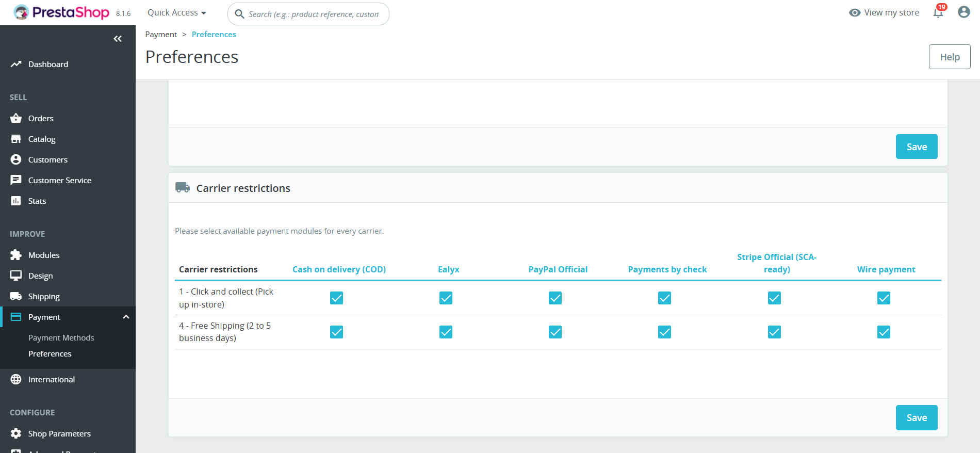Uncheck PayPal Official for Free Shipping carrier

[x=555, y=332]
